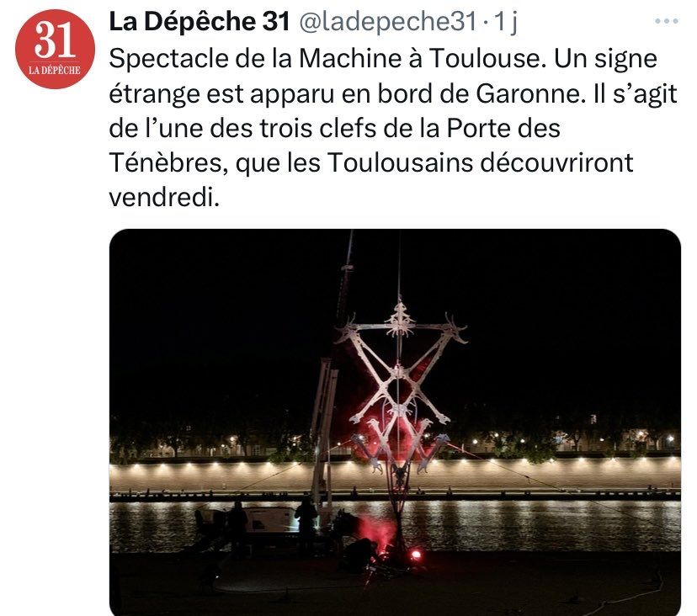The height and width of the screenshot is (616, 697).
Task: Click the phrase Porte des Ténèbres
Action: pyautogui.click(x=335, y=146)
